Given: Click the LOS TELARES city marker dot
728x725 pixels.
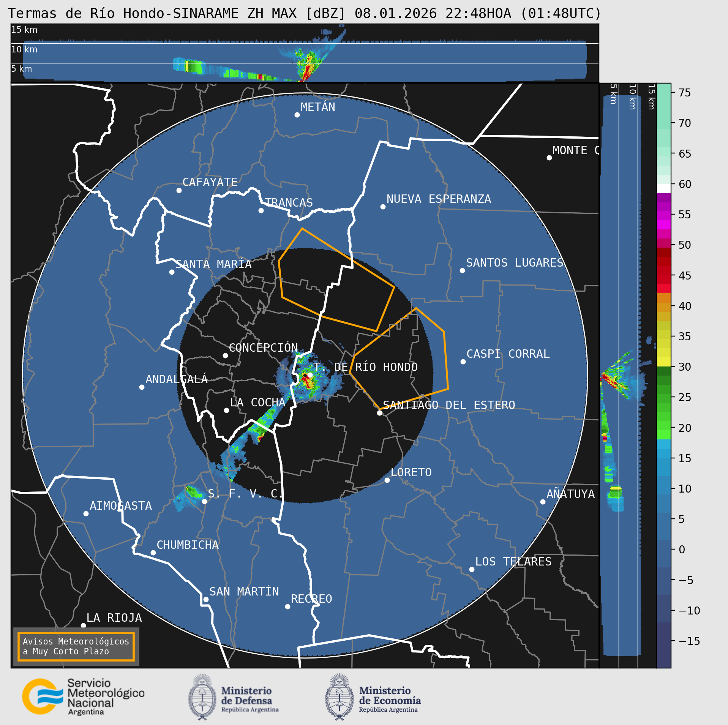Looking at the screenshot, I should 472,569.
